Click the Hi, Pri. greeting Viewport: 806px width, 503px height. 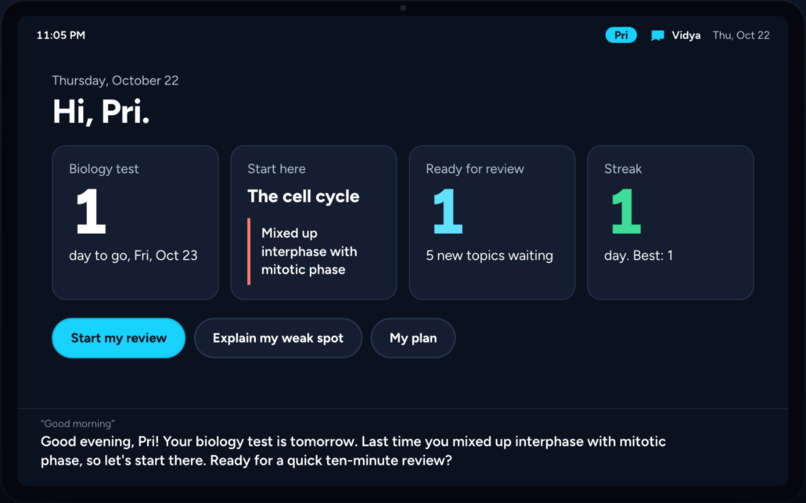tap(101, 111)
